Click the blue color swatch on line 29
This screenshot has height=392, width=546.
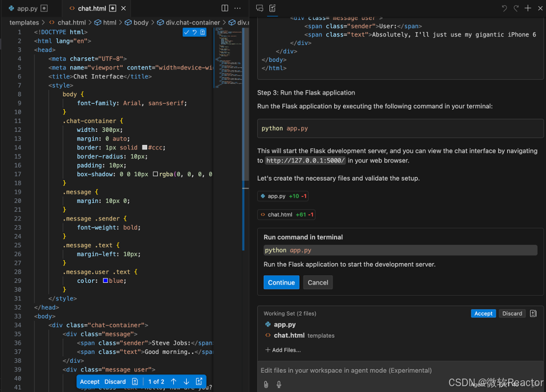click(105, 281)
